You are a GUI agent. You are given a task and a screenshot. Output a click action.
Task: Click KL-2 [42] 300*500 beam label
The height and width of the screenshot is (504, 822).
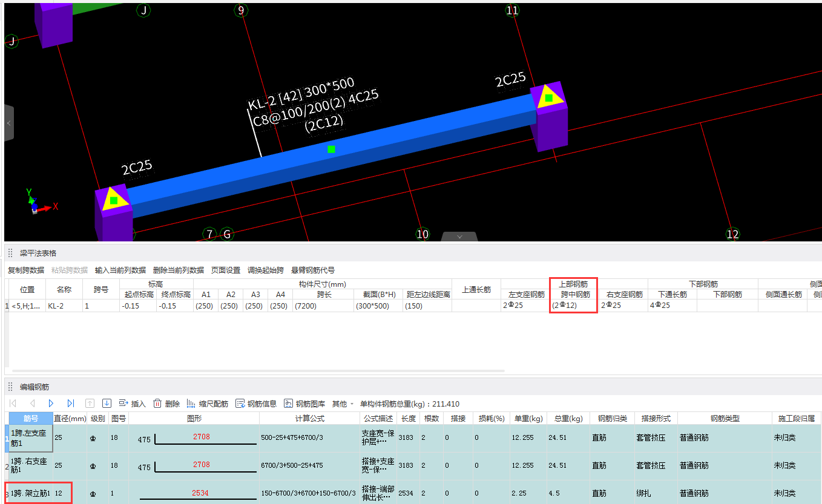(x=301, y=94)
